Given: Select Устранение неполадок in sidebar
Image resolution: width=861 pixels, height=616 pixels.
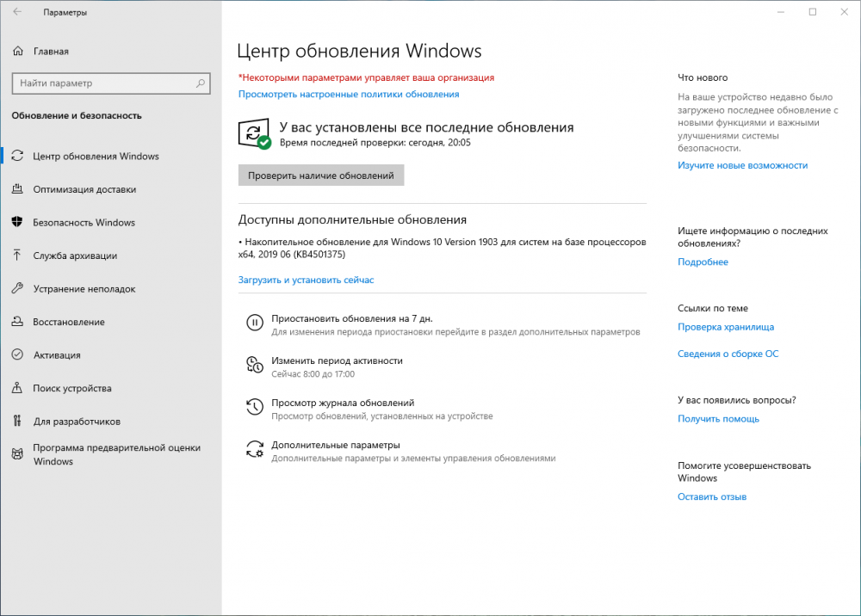Looking at the screenshot, I should [x=84, y=288].
